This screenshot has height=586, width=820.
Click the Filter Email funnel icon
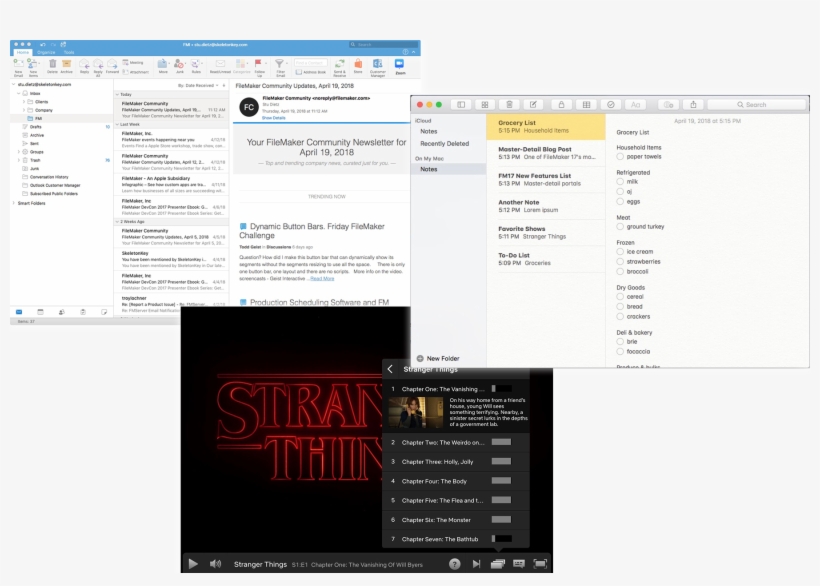coord(281,63)
